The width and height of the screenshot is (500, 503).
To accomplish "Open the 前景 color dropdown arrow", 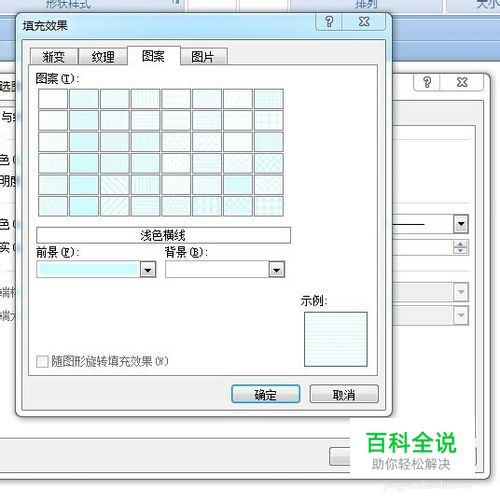I will pyautogui.click(x=148, y=270).
